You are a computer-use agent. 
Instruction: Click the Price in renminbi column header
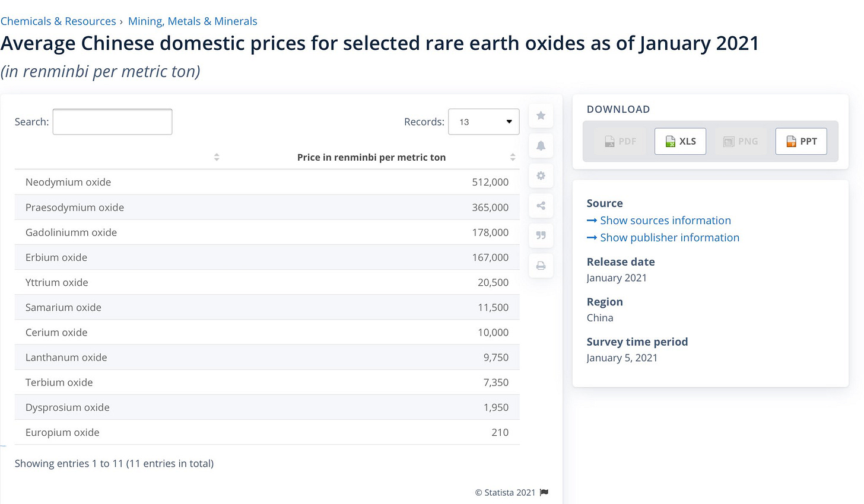coord(371,157)
